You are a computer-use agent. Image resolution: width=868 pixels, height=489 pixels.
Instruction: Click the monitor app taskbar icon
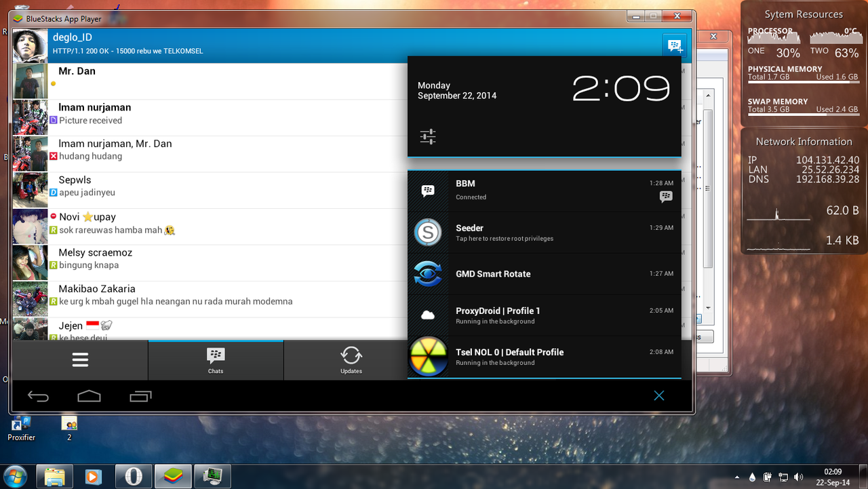coord(212,477)
